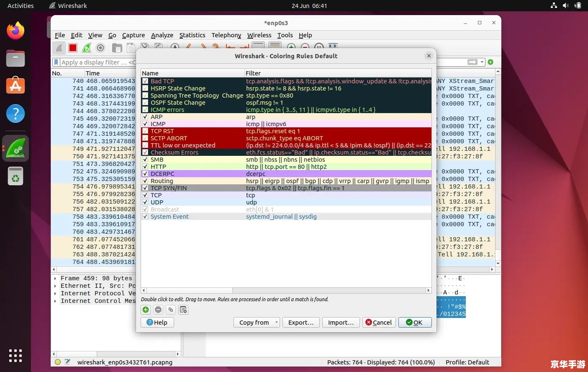The image size is (588, 372).
Task: Expand the Internet Protocol tree node
Action: (55, 293)
